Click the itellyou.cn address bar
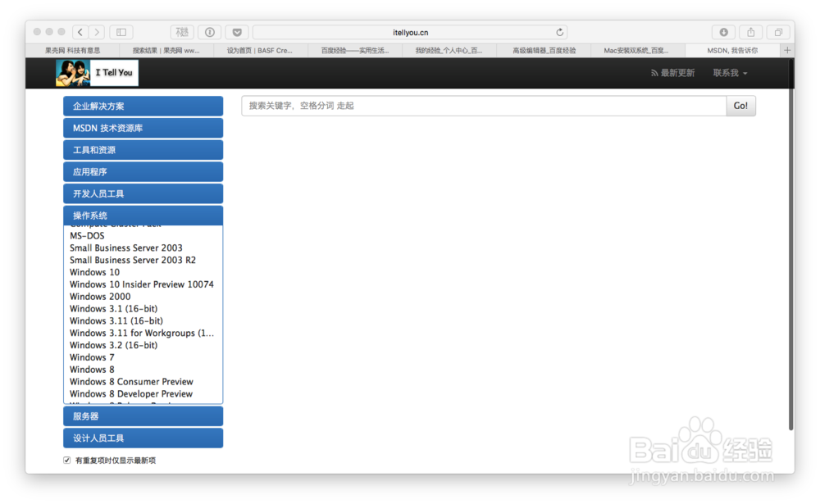820x504 pixels. [x=411, y=33]
